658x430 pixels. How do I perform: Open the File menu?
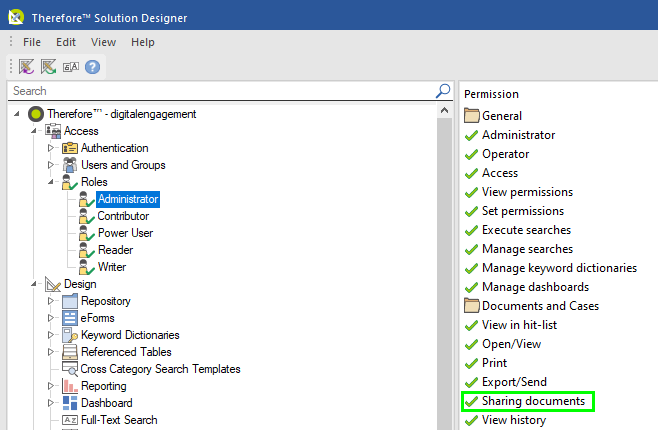(32, 42)
